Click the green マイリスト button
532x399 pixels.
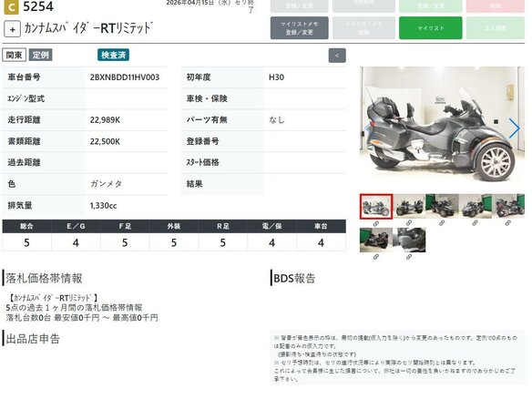[x=430, y=28]
